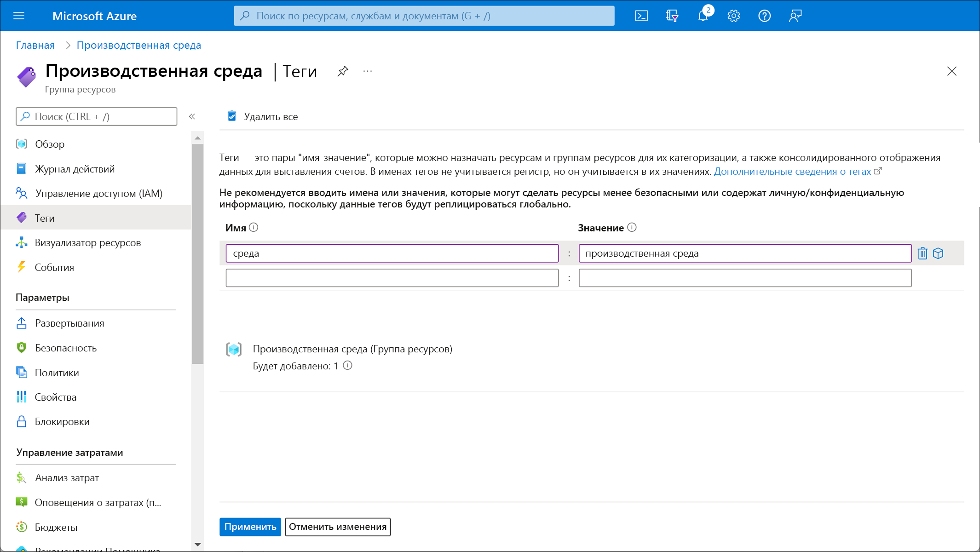Open portal settings gear
The image size is (980, 552).
(x=734, y=16)
